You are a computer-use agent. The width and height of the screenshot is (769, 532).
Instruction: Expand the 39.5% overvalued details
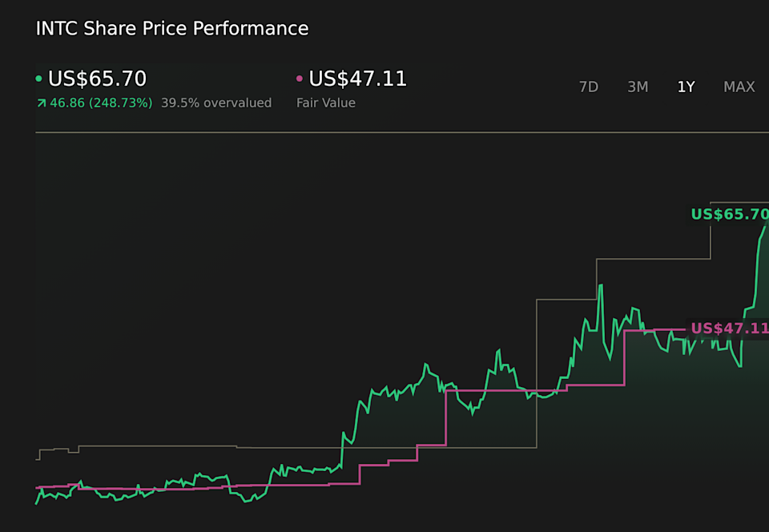217,103
